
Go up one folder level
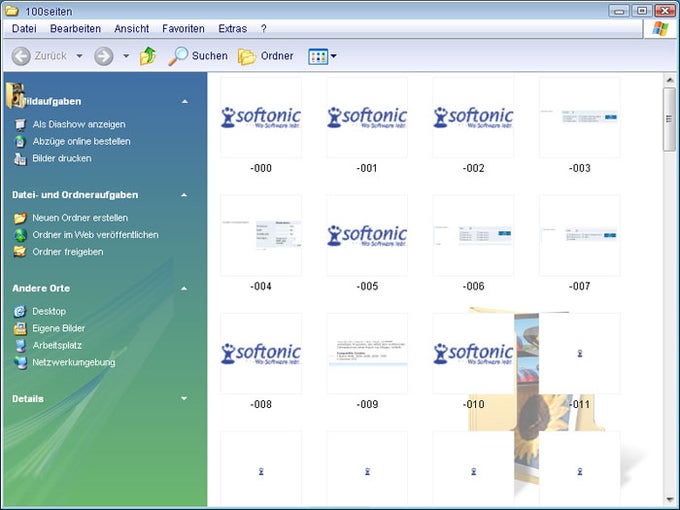148,56
